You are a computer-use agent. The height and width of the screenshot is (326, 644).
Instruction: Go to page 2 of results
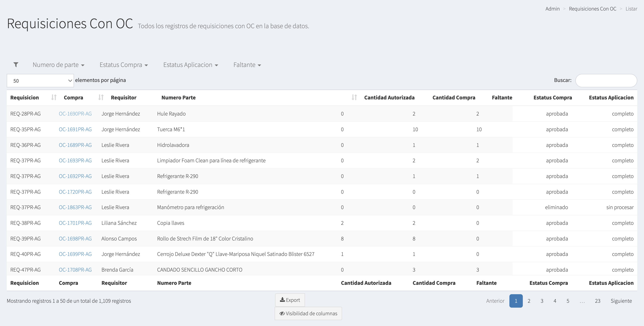point(529,301)
